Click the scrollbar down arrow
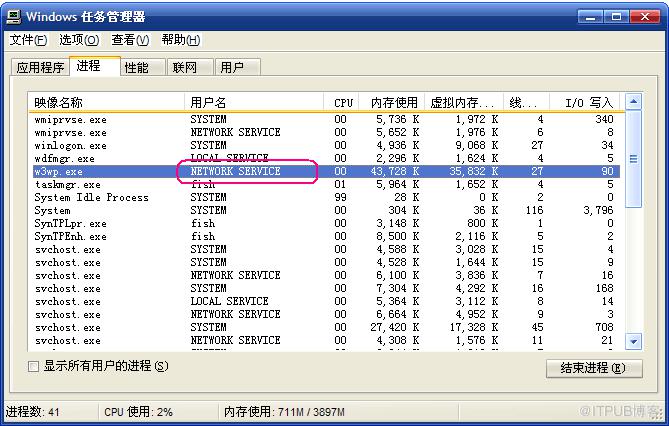Screen dimensions: 669x426 tap(633, 341)
